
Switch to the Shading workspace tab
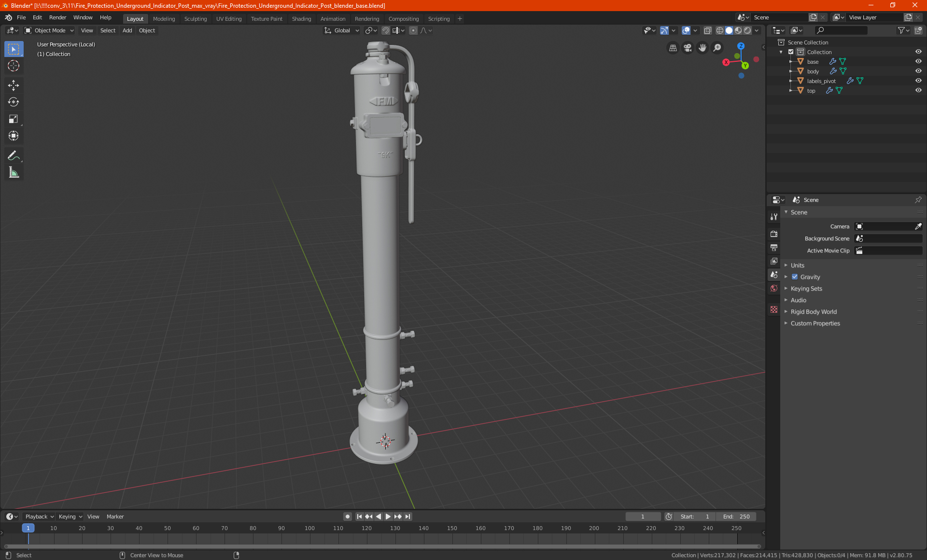[x=301, y=19]
